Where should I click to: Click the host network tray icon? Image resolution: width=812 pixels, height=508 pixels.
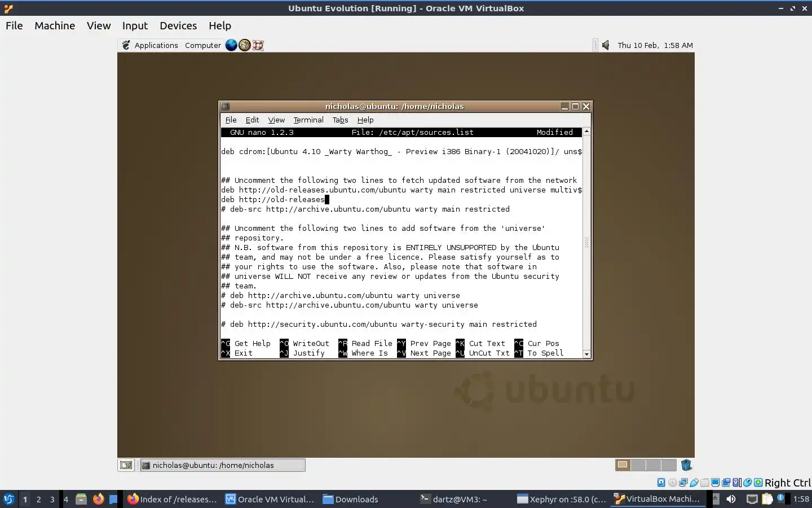pos(752,499)
